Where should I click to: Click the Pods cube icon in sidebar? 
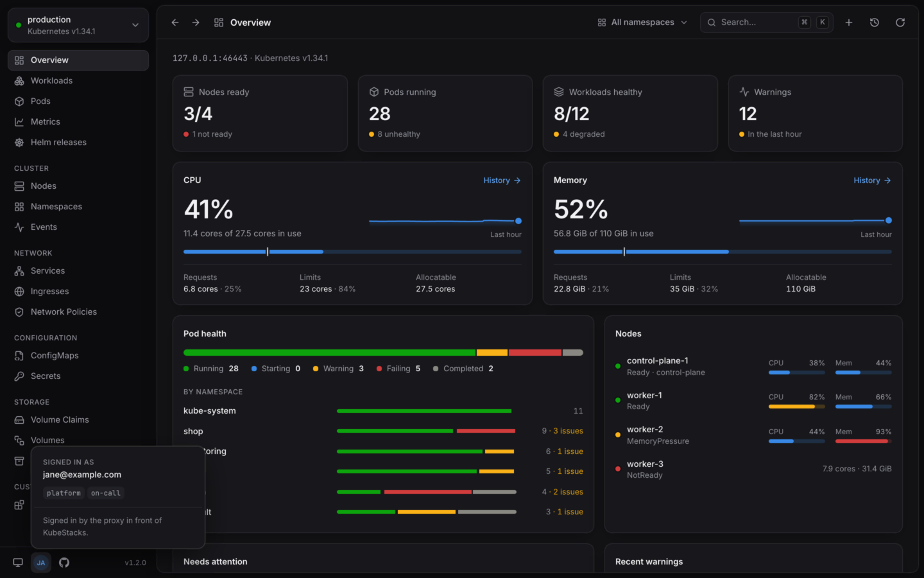(x=19, y=101)
